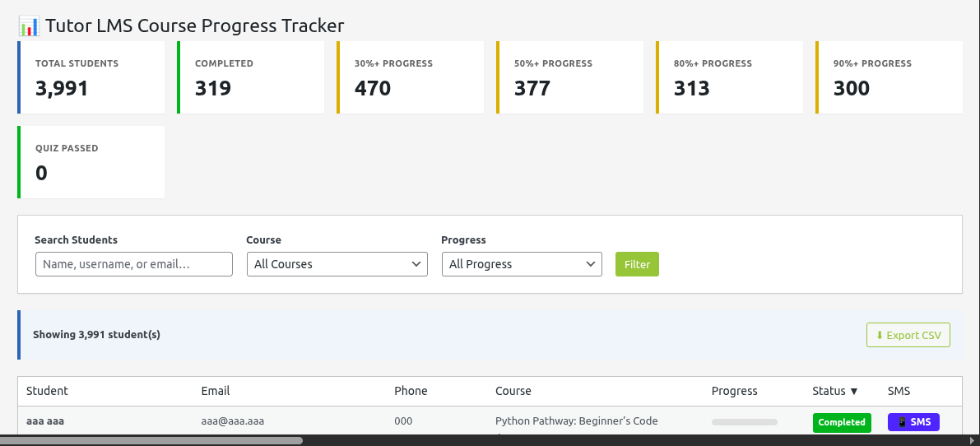Viewport: 980px width, 446px height.
Task: Click the Completed 319 stat card
Action: pyautogui.click(x=251, y=77)
